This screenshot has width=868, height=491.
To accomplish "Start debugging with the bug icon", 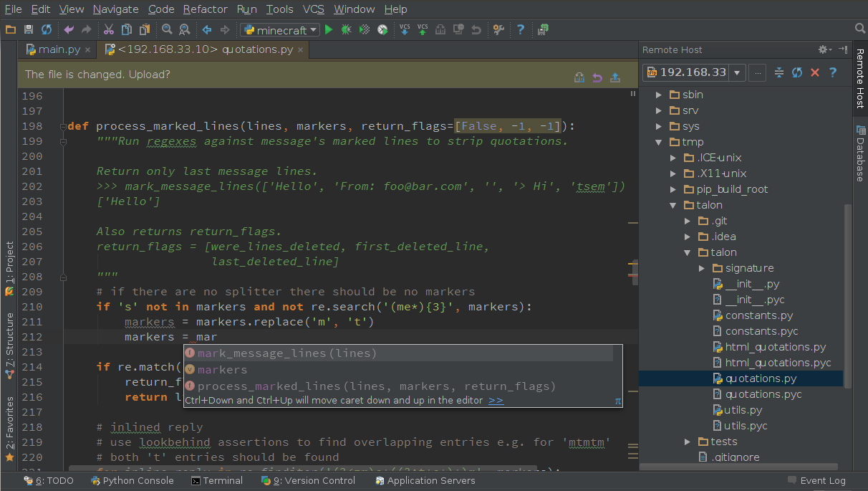I will [345, 29].
